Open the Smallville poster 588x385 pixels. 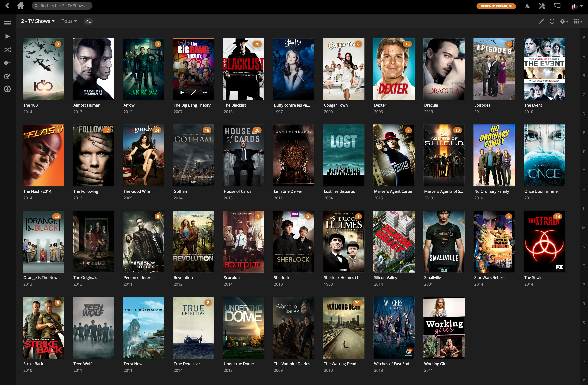tap(444, 241)
